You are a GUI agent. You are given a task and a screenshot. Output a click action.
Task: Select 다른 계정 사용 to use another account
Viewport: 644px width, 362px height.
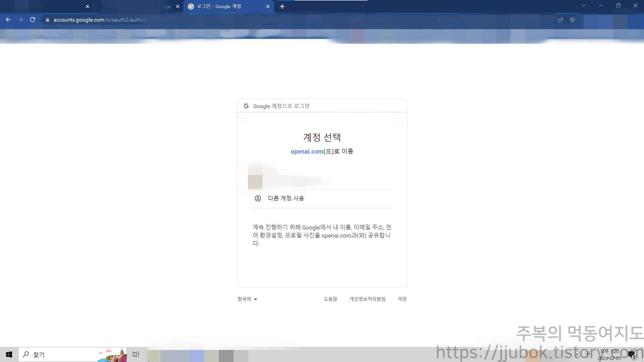pyautogui.click(x=286, y=198)
